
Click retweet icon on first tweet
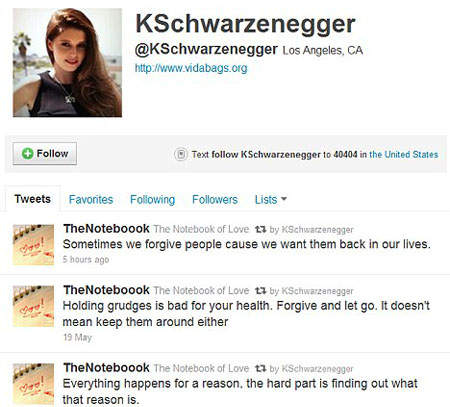pyautogui.click(x=260, y=229)
